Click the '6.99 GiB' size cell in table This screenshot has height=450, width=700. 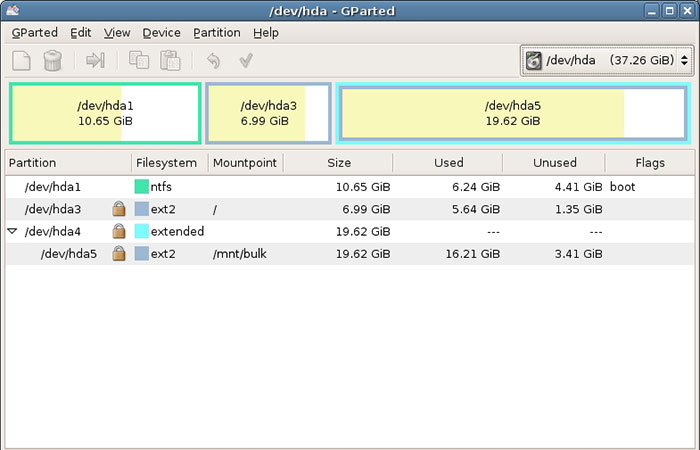click(x=366, y=209)
